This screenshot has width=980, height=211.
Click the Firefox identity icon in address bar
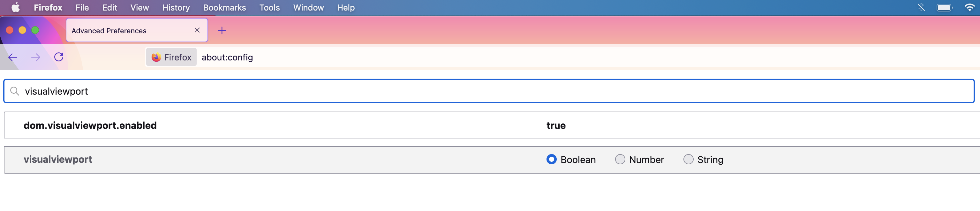click(171, 57)
